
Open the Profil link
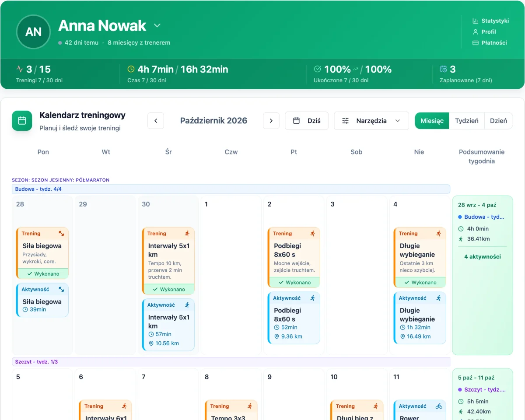(x=484, y=32)
